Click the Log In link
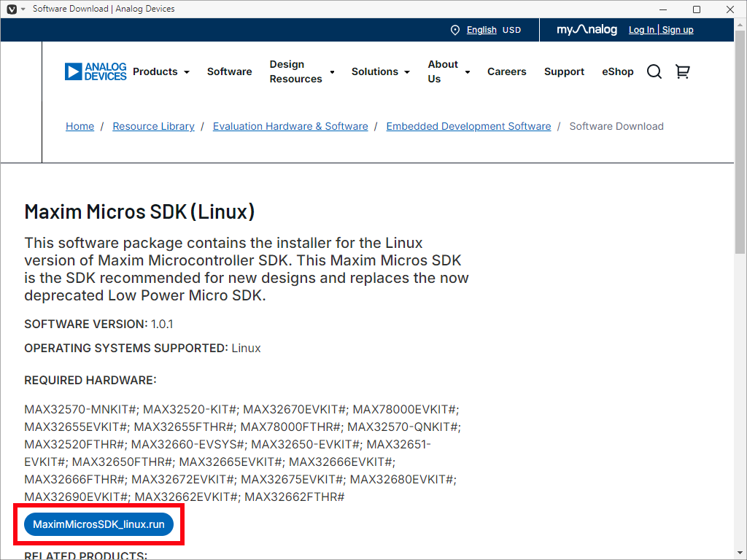Image resolution: width=747 pixels, height=560 pixels. pyautogui.click(x=641, y=30)
